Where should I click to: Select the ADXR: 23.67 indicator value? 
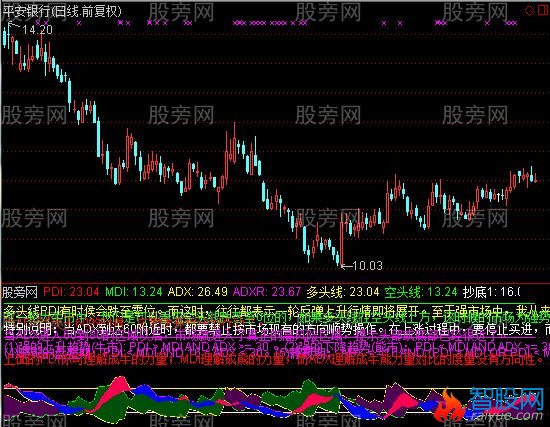point(267,292)
